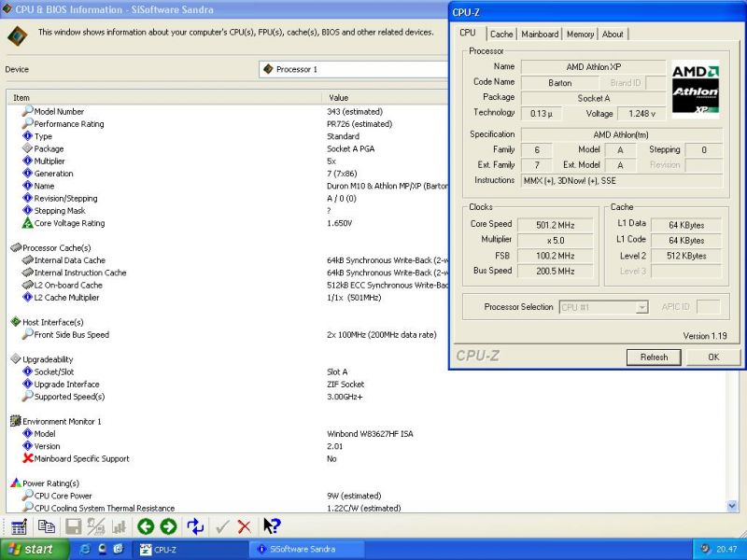Click the Voltage field 1.248 v
Viewport: 747px width, 560px height.
pyautogui.click(x=641, y=114)
